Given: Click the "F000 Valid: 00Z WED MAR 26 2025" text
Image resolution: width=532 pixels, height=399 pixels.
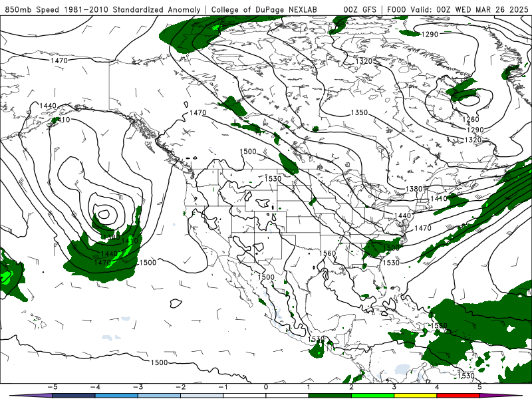Looking at the screenshot, I should tap(458, 10).
